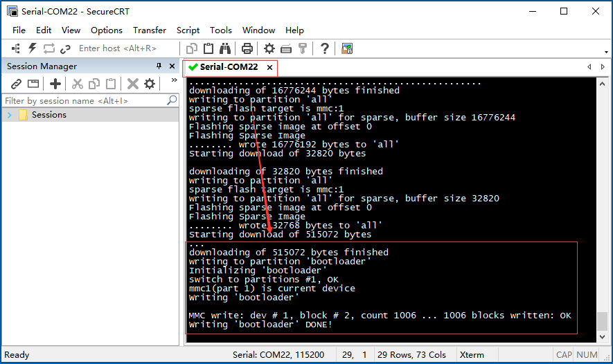Maximize the SecureCRT window

point(564,11)
